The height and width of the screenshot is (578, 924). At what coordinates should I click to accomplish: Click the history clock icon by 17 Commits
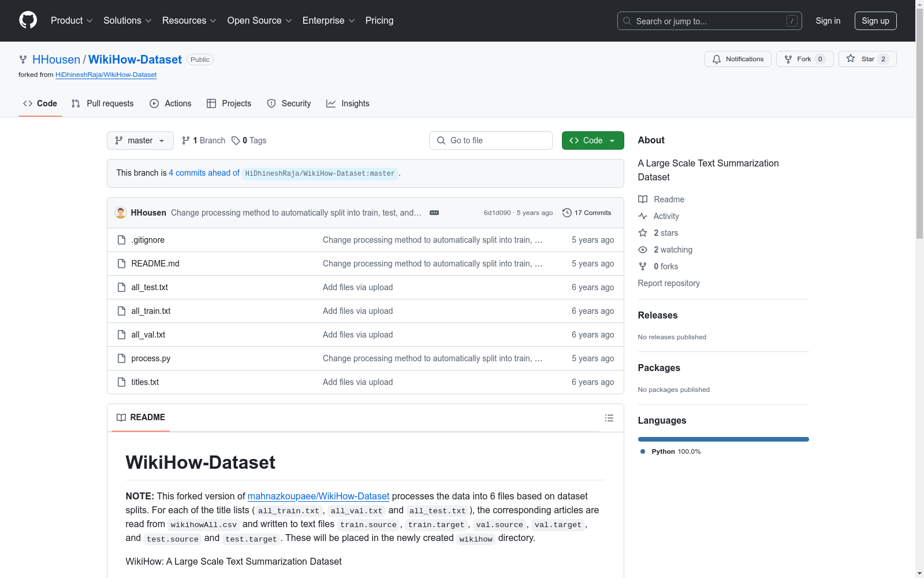(x=567, y=213)
